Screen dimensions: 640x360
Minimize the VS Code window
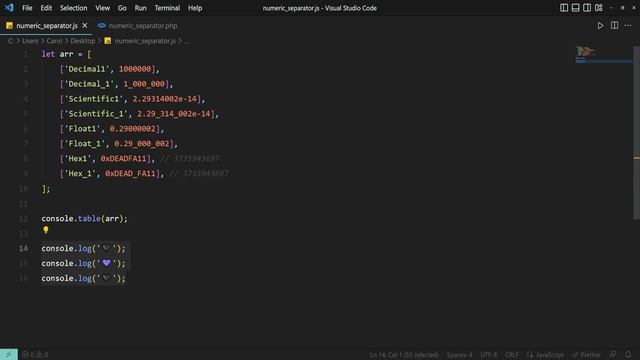point(611,8)
